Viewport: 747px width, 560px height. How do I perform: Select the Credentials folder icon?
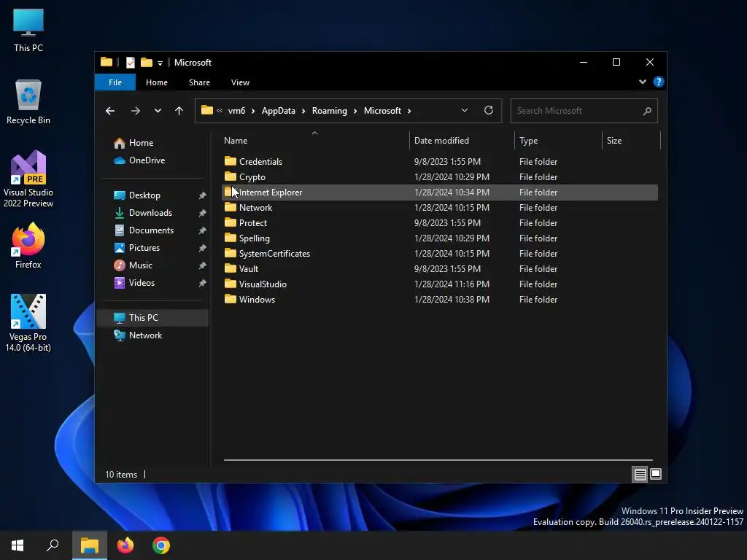pos(231,161)
